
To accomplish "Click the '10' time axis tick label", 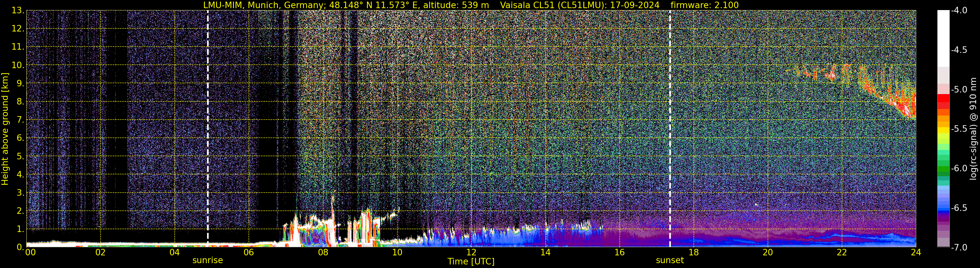I will click(x=397, y=253).
